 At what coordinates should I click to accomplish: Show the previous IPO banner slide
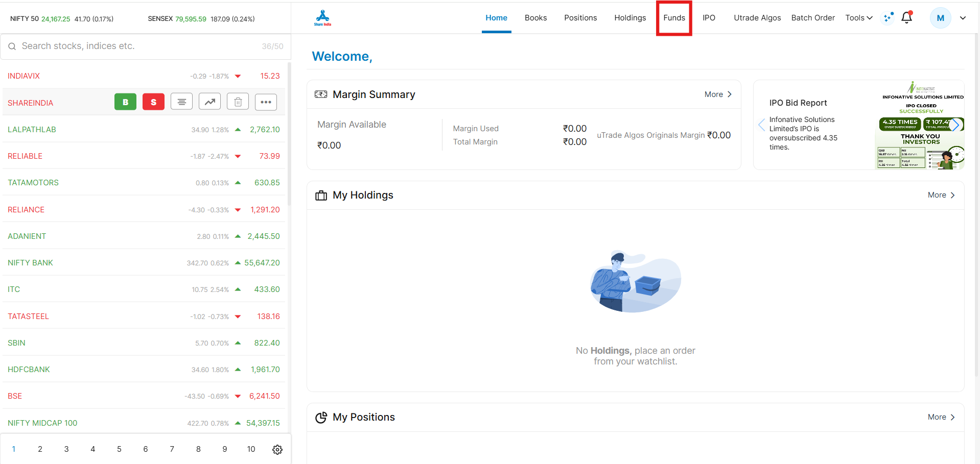tap(761, 125)
